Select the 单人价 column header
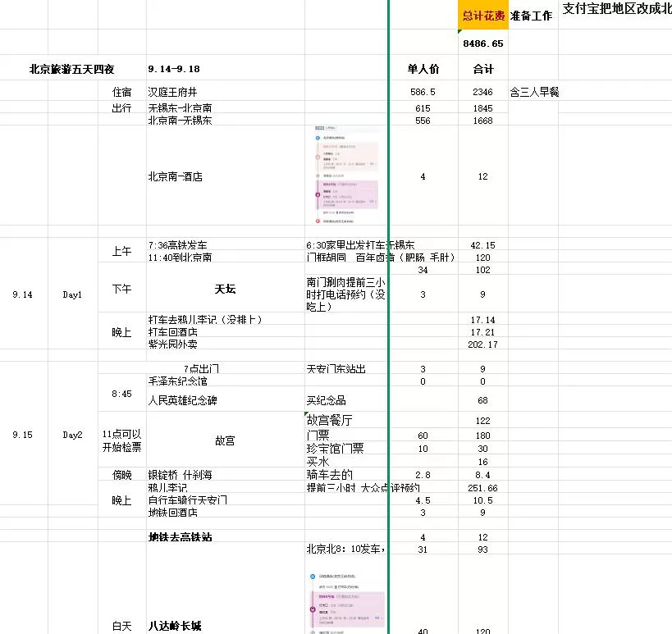The image size is (672, 634). click(423, 69)
